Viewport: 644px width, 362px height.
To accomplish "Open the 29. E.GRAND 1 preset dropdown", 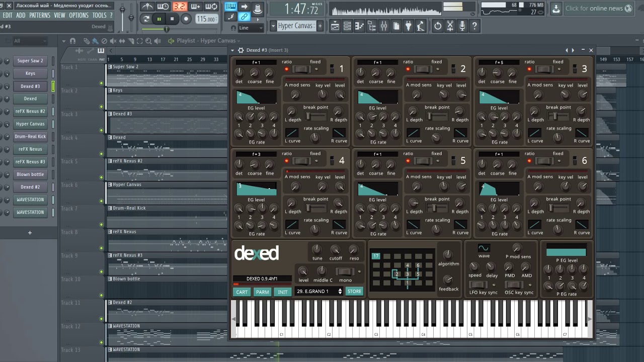I will [319, 291].
